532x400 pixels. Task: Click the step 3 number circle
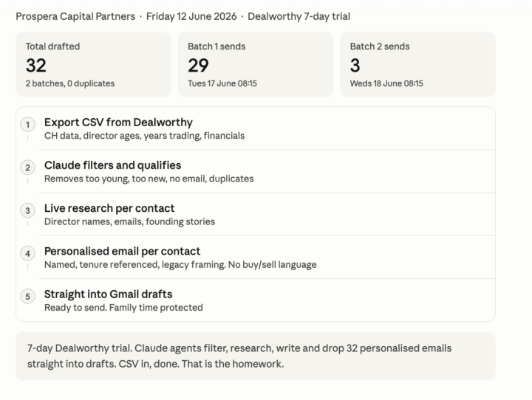[28, 210]
